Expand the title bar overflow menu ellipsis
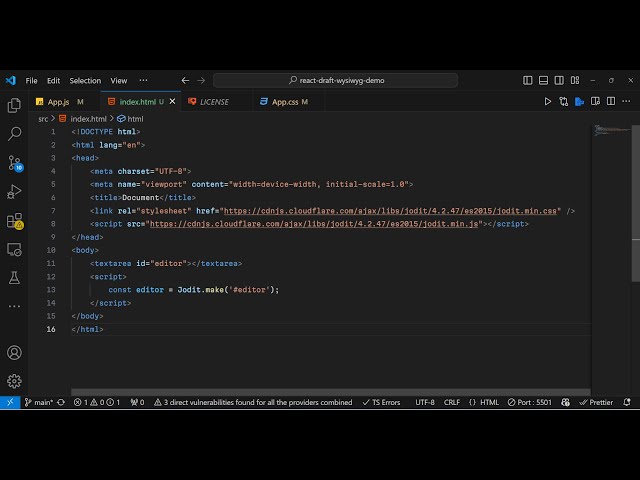640x480 pixels. (143, 80)
